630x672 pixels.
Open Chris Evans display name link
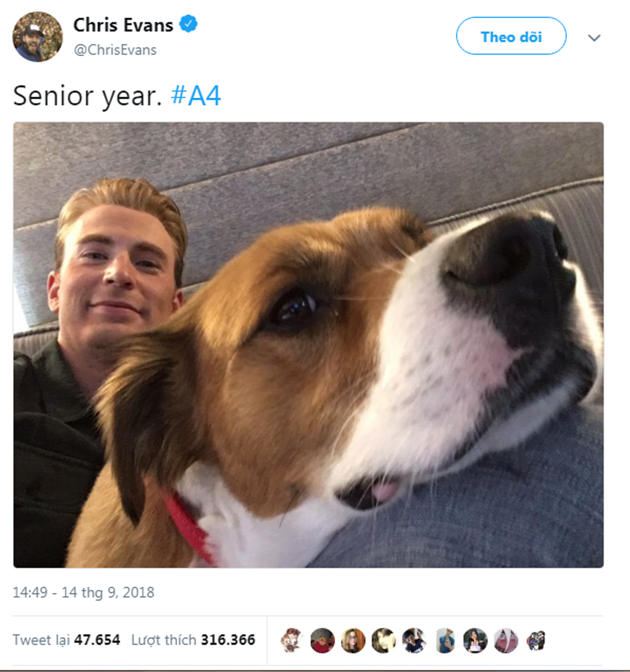pyautogui.click(x=123, y=25)
